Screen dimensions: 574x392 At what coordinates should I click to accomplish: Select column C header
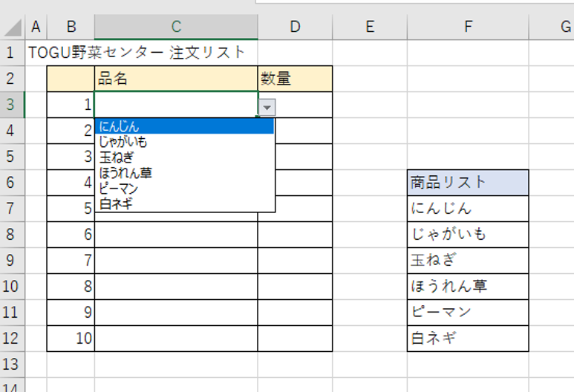tap(176, 27)
